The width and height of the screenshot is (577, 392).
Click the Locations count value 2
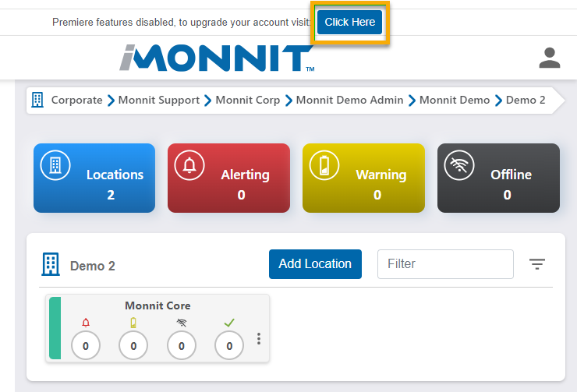tap(111, 195)
